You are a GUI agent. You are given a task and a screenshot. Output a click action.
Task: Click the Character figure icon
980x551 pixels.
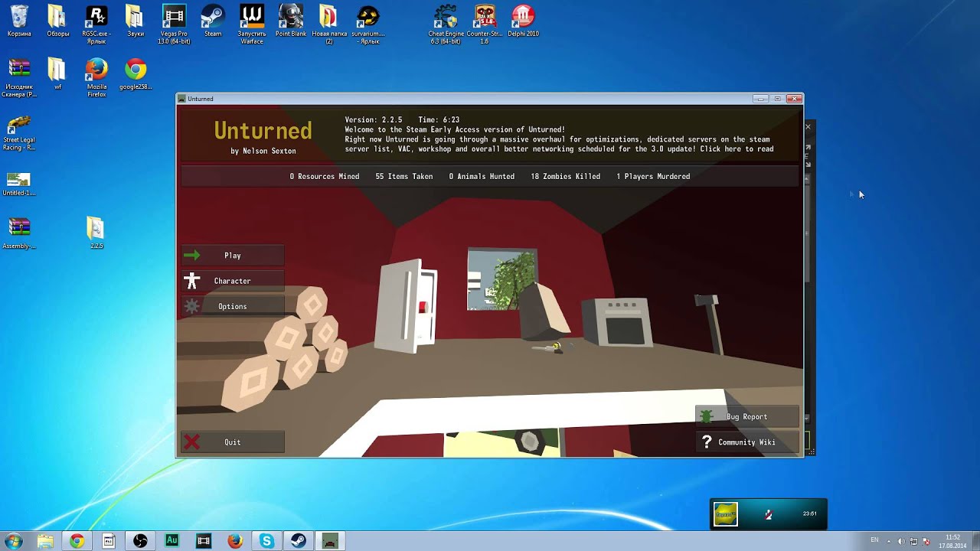point(191,281)
